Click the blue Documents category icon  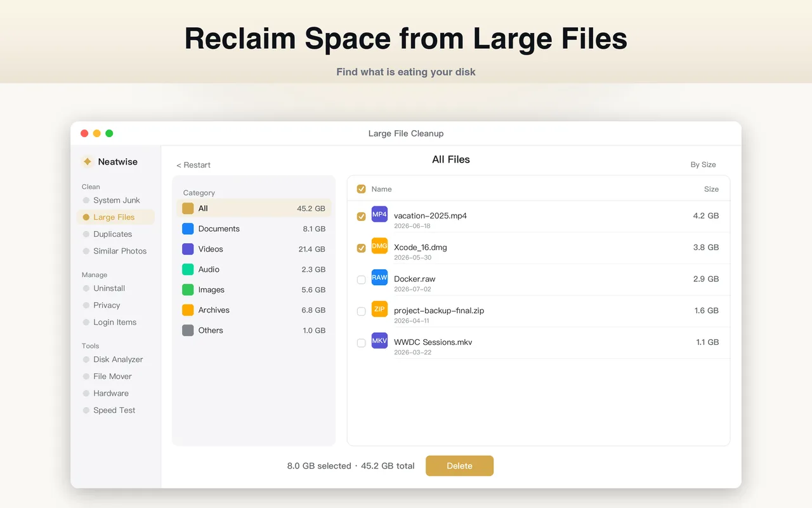tap(188, 229)
